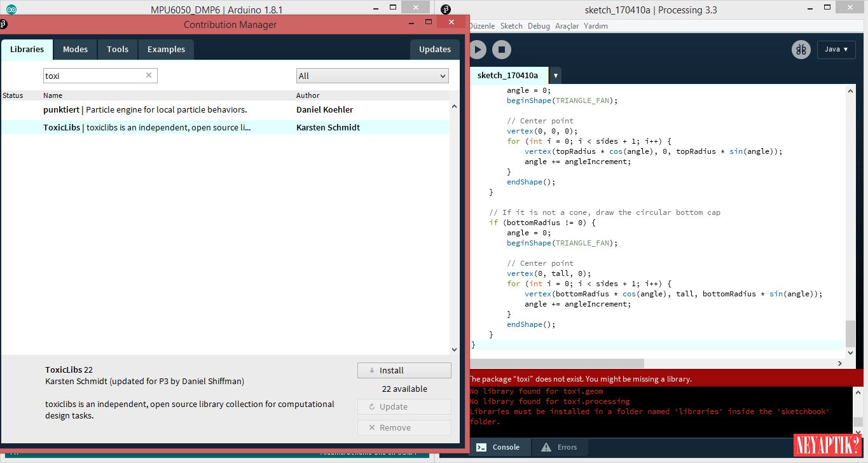Click the console scrollbar thumb
The image size is (868, 463).
(858, 422)
